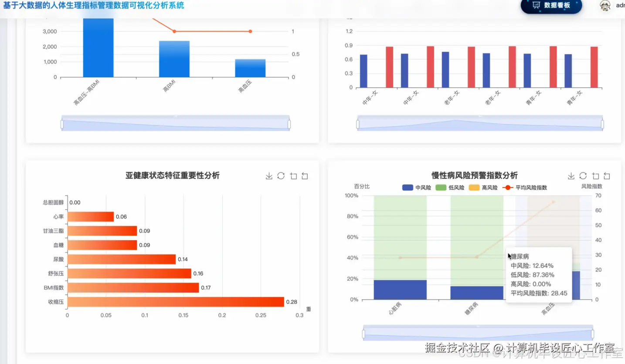Screen dimensions: 625x364
Task: Click the data zoom slider below the gender chart
Action: 479,123
